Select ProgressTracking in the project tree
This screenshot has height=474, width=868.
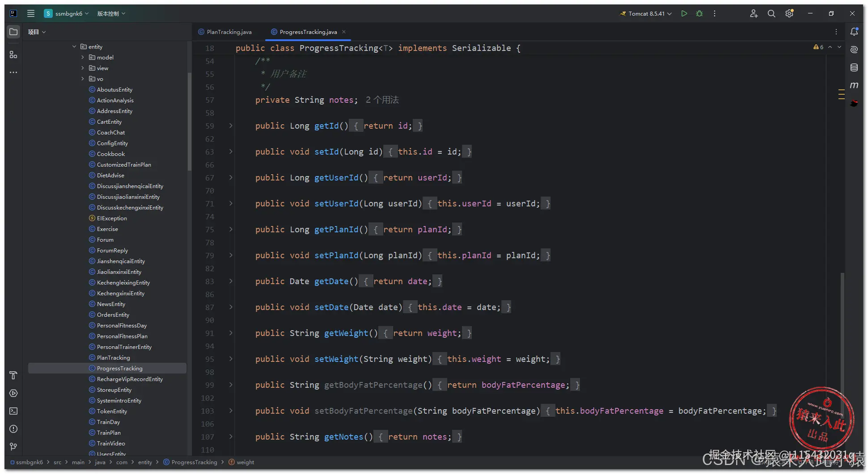(x=107, y=368)
